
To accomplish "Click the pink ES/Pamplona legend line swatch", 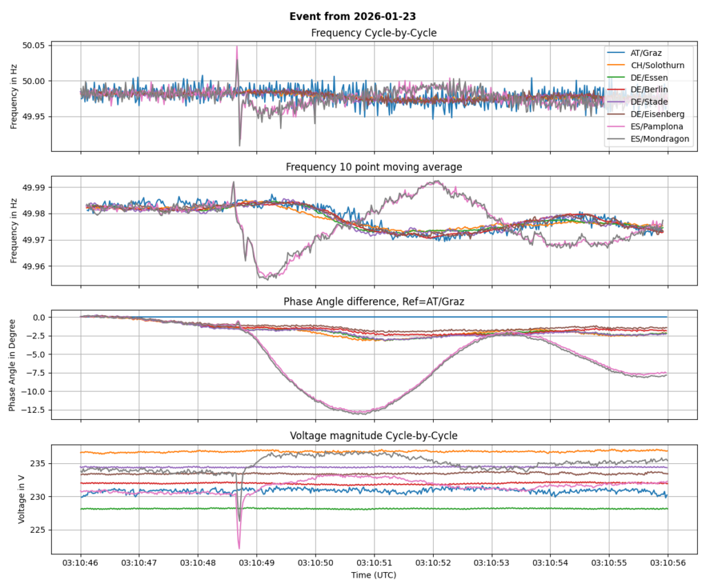I will (615, 126).
